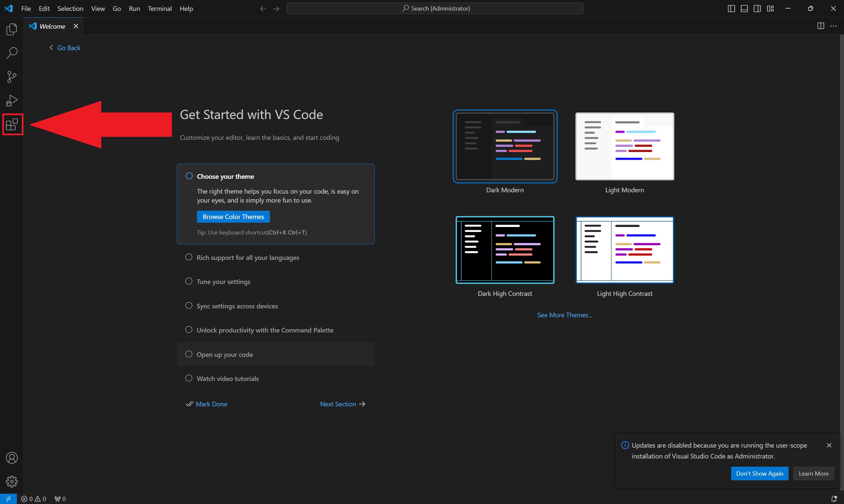Open the Edit menu
Viewport: 844px width, 504px height.
[44, 9]
